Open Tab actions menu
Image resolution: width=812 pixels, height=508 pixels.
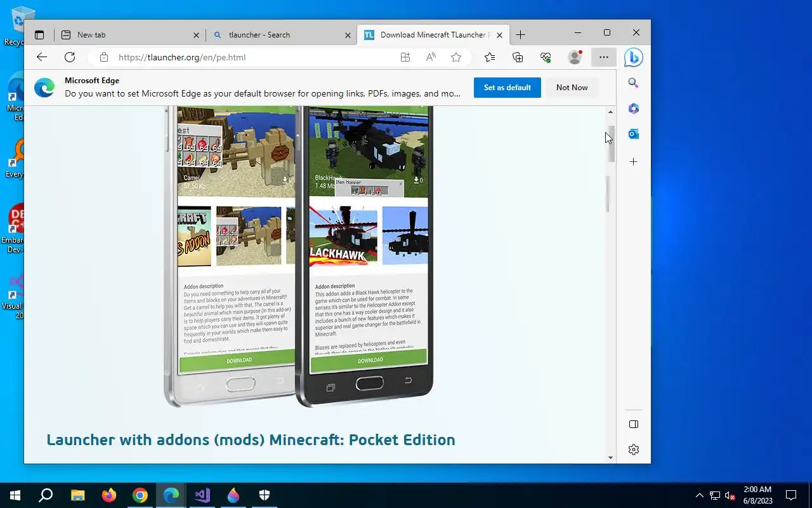[39, 35]
